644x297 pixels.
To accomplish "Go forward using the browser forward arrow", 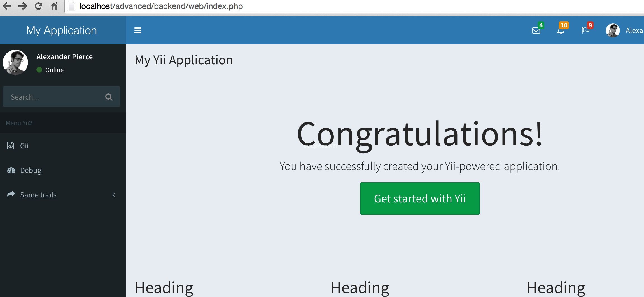I will [x=22, y=6].
